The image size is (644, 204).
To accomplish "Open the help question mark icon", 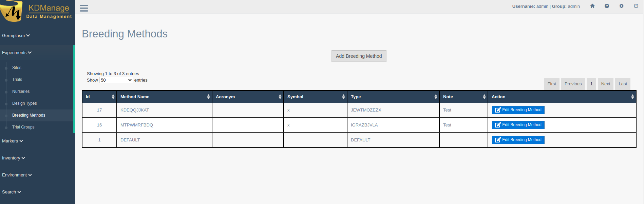I will pyautogui.click(x=607, y=6).
